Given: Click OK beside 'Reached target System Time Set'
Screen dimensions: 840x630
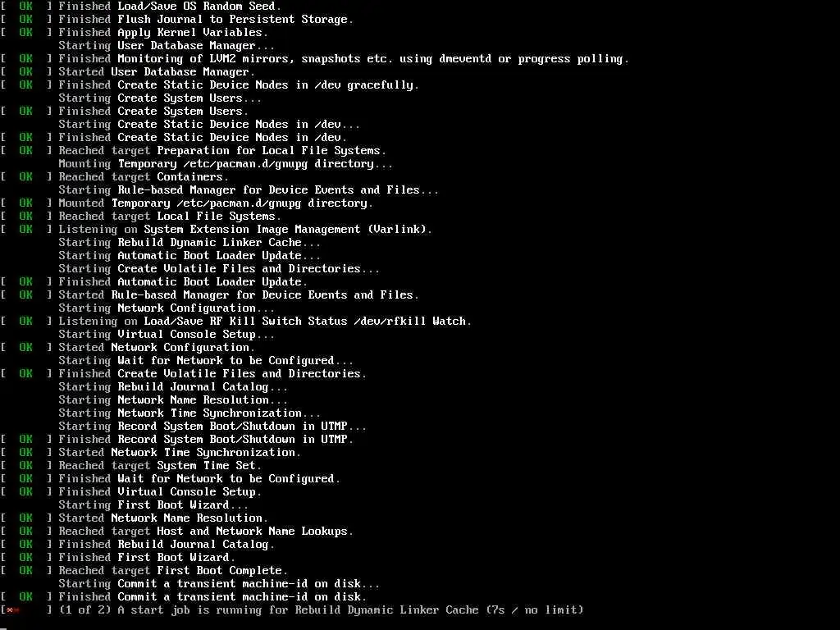Looking at the screenshot, I should pos(25,466).
